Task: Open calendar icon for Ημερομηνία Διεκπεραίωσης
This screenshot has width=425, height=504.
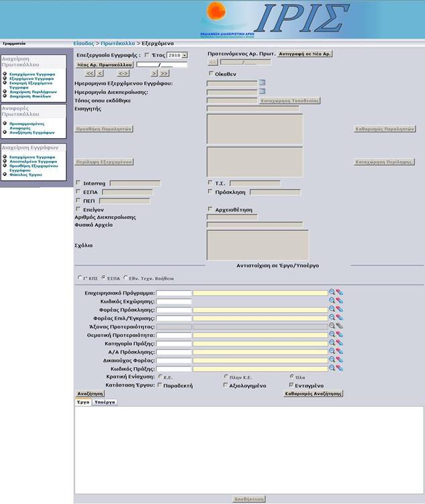Action: [x=263, y=92]
